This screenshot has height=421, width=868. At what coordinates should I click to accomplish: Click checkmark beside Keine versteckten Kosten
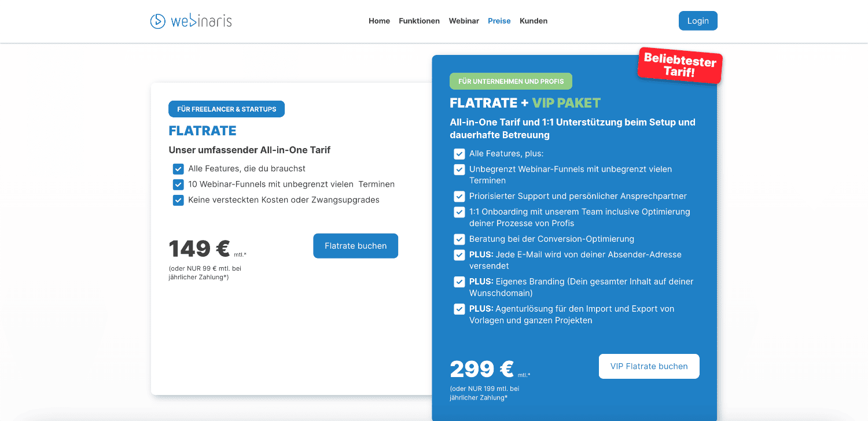tap(178, 200)
